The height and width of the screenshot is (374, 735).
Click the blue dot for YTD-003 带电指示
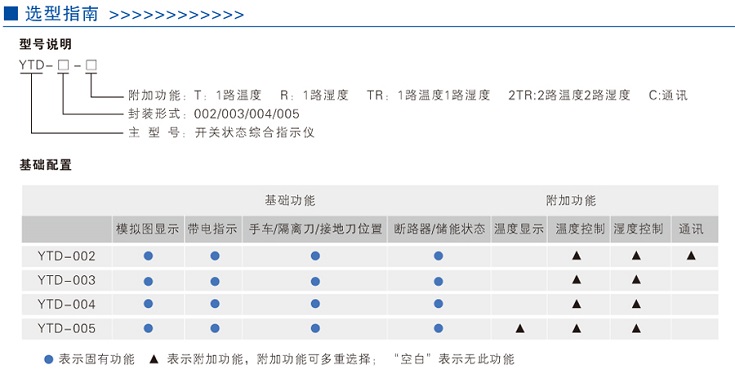(x=215, y=281)
